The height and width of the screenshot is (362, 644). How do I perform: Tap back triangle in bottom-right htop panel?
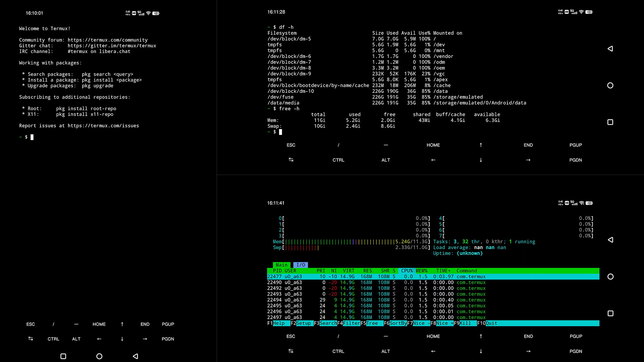(610, 240)
